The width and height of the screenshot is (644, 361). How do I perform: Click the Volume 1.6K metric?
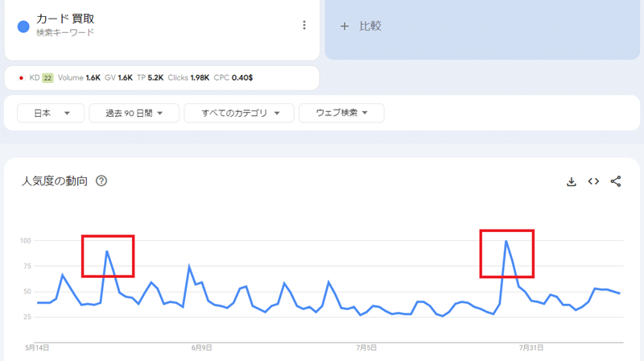79,77
